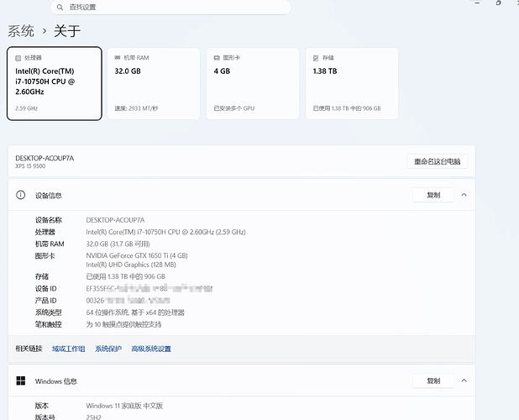Viewport: 519px width, 420px height.
Task: Click the 25H2 version number
Action: (x=94, y=417)
